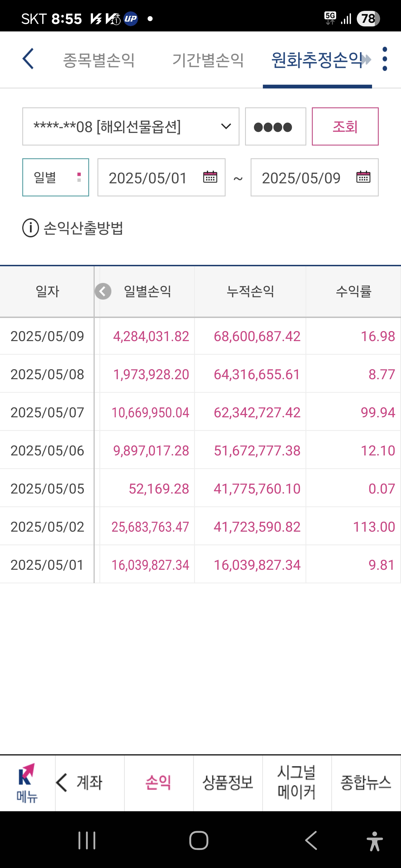Screen dimensions: 401x868
Task: Switch to the 기간별손익 tab
Action: (208, 60)
